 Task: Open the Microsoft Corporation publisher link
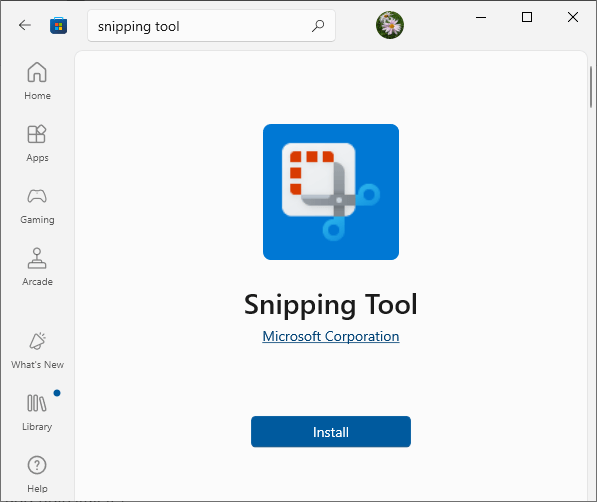(330, 336)
